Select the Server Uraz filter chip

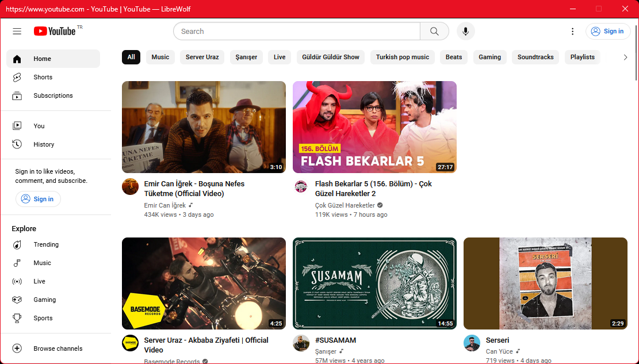(202, 57)
